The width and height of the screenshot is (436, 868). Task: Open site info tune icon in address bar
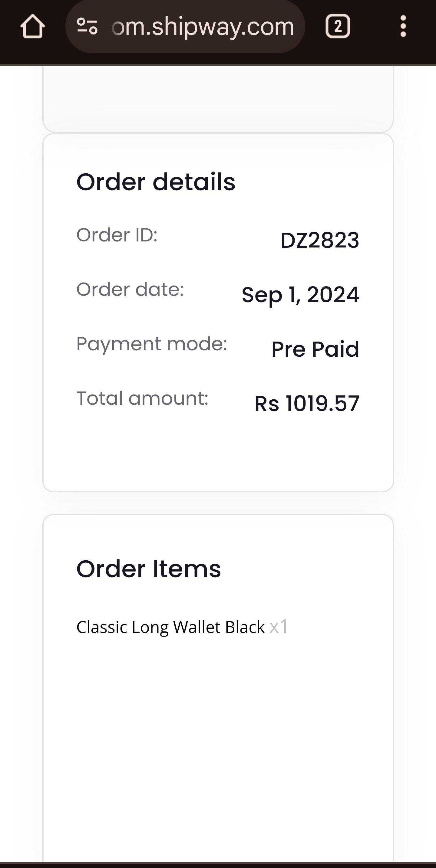click(87, 26)
